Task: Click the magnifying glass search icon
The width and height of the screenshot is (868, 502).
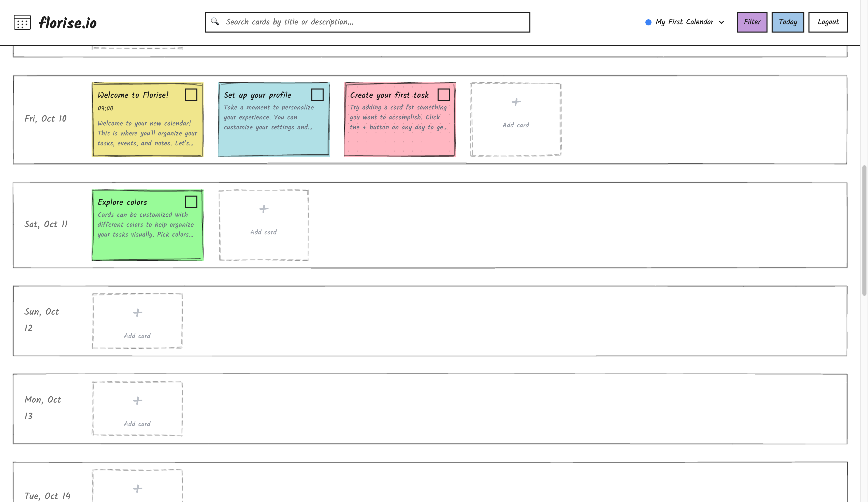Action: click(x=215, y=21)
